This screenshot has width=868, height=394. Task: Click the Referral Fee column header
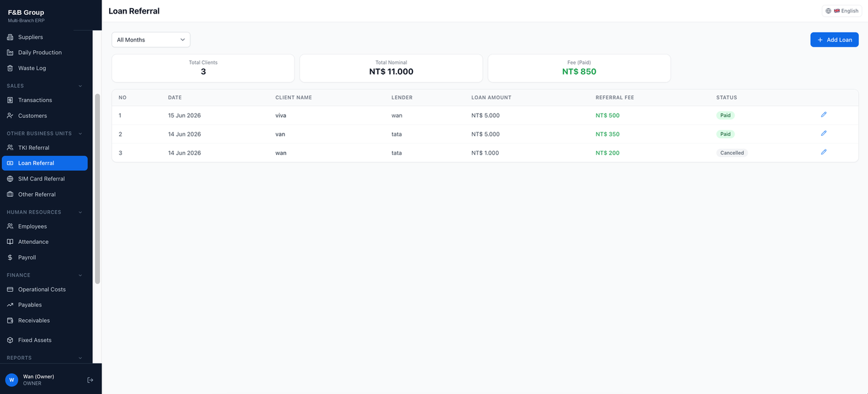click(x=614, y=97)
